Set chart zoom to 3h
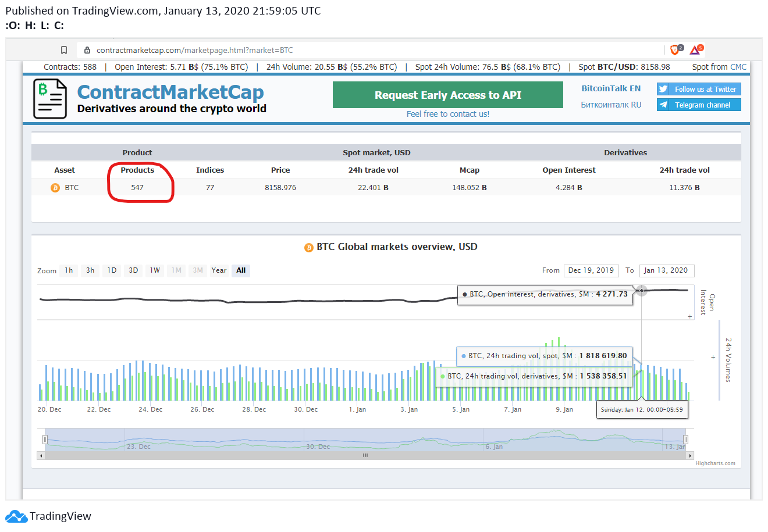 click(90, 270)
